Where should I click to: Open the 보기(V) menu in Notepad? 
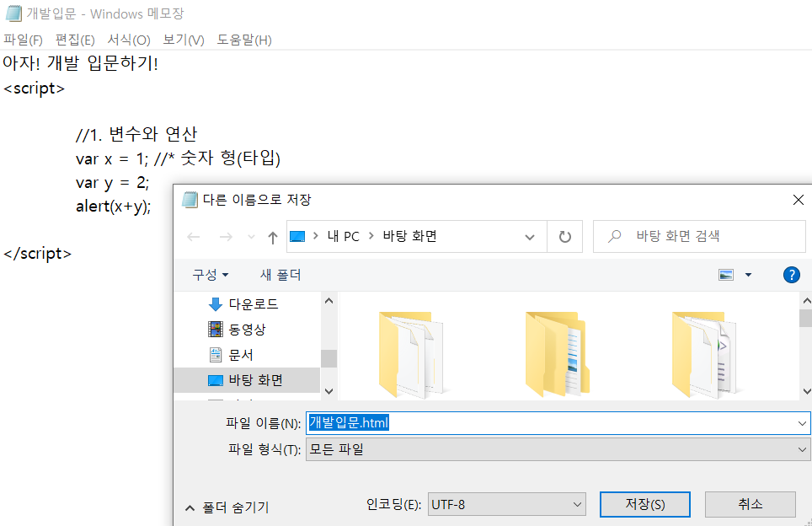[184, 40]
